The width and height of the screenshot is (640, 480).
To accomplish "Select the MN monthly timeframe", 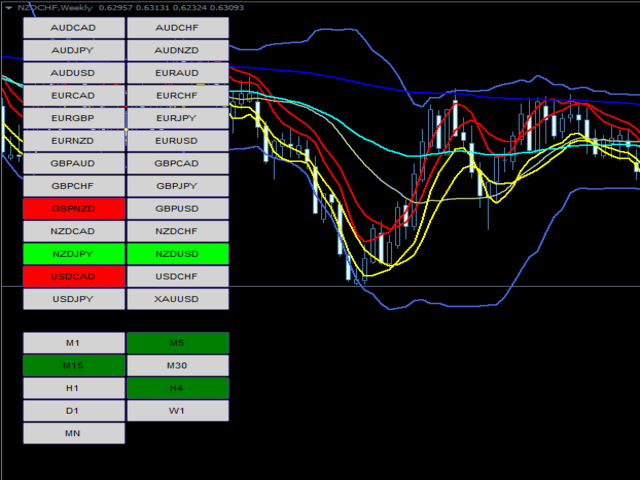I will (x=74, y=433).
